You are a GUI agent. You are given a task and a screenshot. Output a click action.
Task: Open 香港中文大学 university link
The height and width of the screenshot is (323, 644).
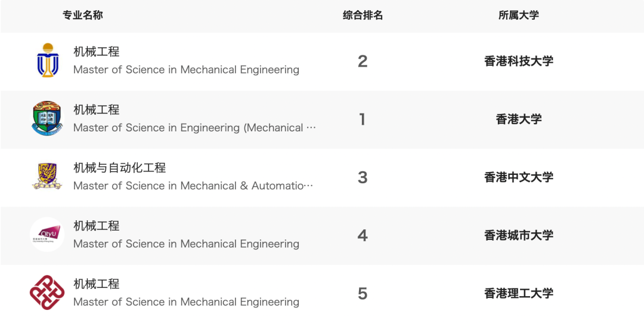tap(518, 177)
